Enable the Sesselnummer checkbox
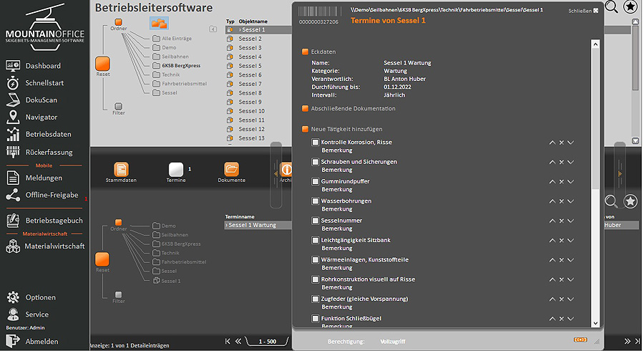Image resolution: width=644 pixels, height=351 pixels. click(x=315, y=221)
